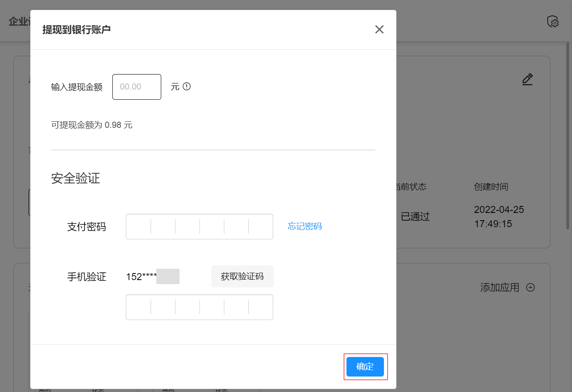Click 获取验证码 to request SMS code
This screenshot has width=572, height=392.
click(242, 276)
